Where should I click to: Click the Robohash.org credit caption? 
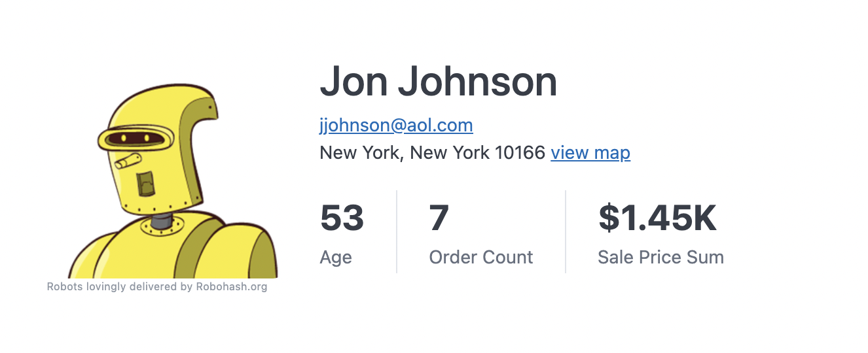point(157,286)
